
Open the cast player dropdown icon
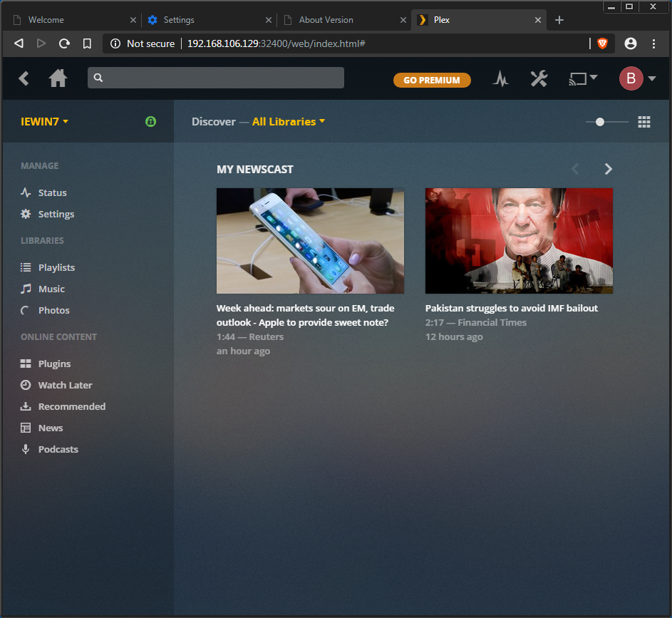(582, 79)
